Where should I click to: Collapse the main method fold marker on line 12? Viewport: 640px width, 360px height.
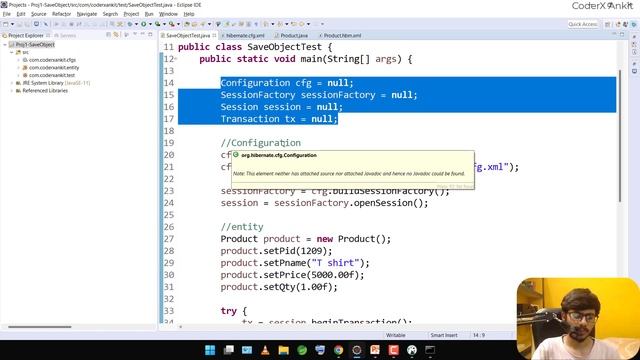pos(176,59)
